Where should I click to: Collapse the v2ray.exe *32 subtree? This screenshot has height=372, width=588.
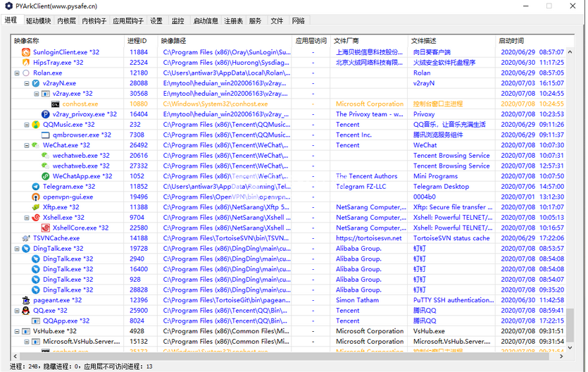pyautogui.click(x=37, y=94)
